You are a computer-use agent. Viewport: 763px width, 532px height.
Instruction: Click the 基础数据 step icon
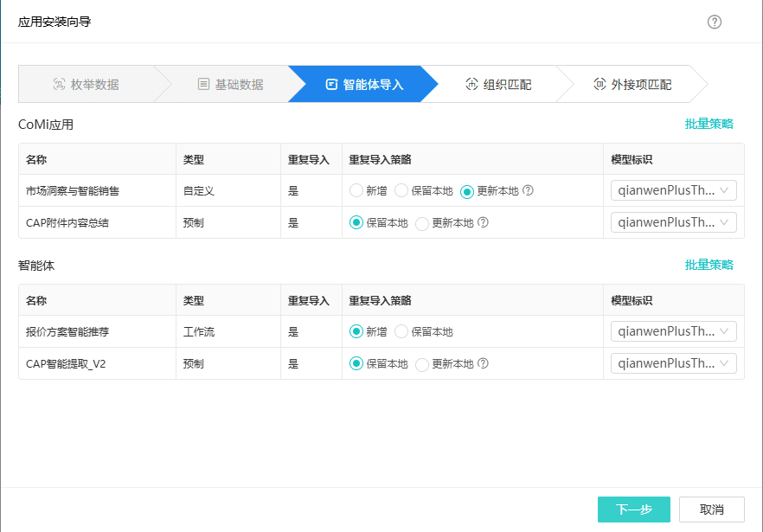(x=203, y=84)
